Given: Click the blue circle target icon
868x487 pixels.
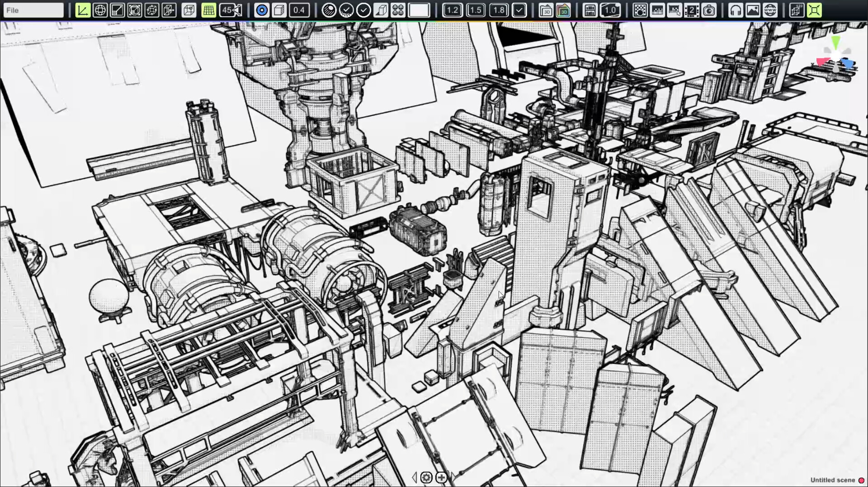Looking at the screenshot, I should [x=261, y=10].
